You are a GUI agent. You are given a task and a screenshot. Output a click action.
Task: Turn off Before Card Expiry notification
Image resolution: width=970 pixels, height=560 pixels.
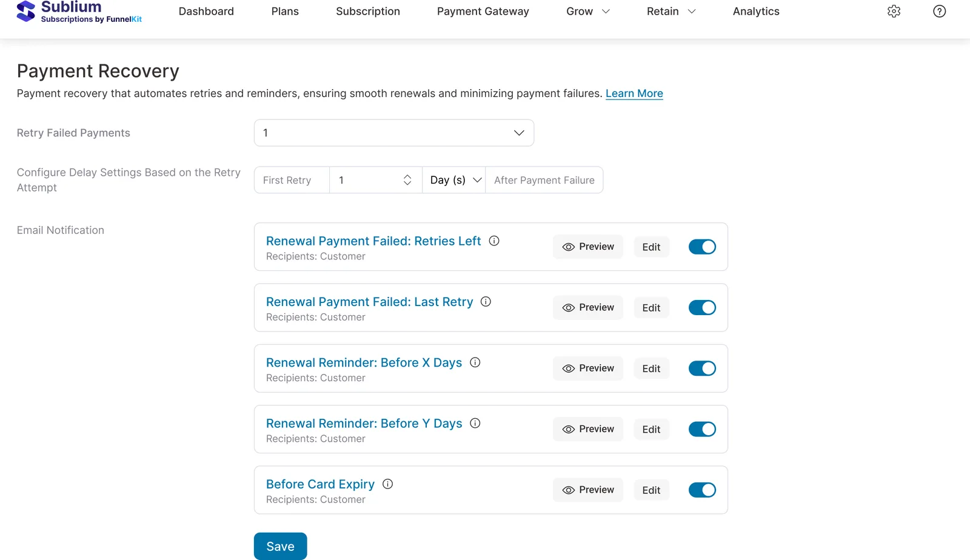coord(702,490)
